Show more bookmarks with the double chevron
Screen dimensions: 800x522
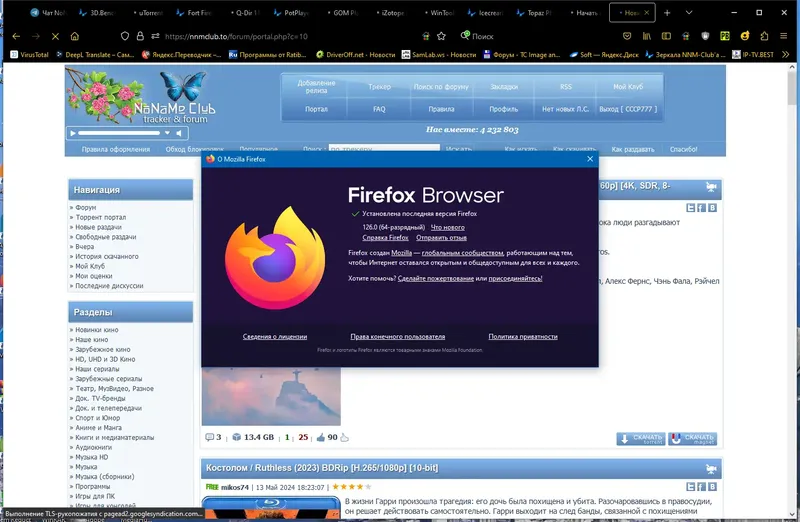(x=786, y=55)
